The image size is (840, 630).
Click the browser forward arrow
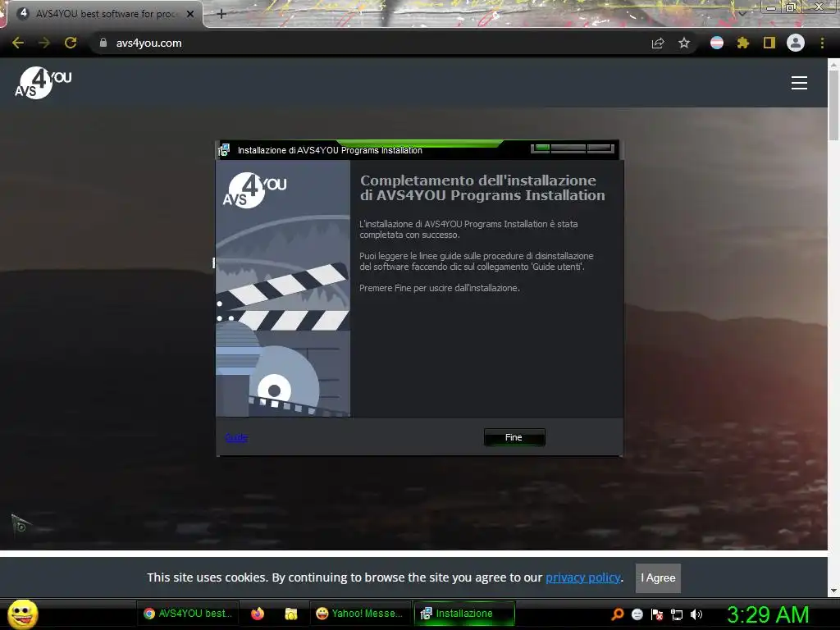point(44,43)
